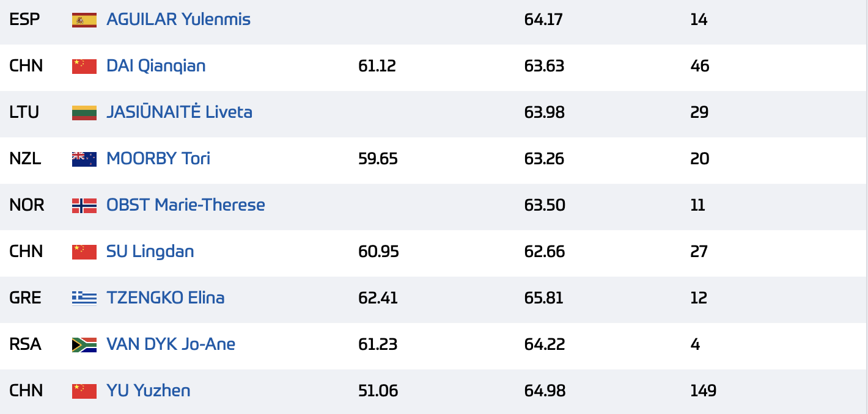
Task: Open OBST Marie-Therese athlete profile
Action: (186, 205)
